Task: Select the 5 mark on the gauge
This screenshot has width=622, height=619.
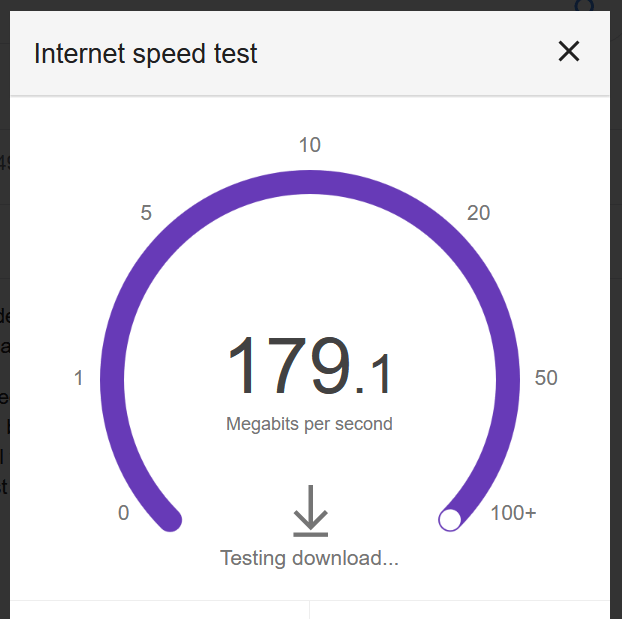Action: [146, 213]
